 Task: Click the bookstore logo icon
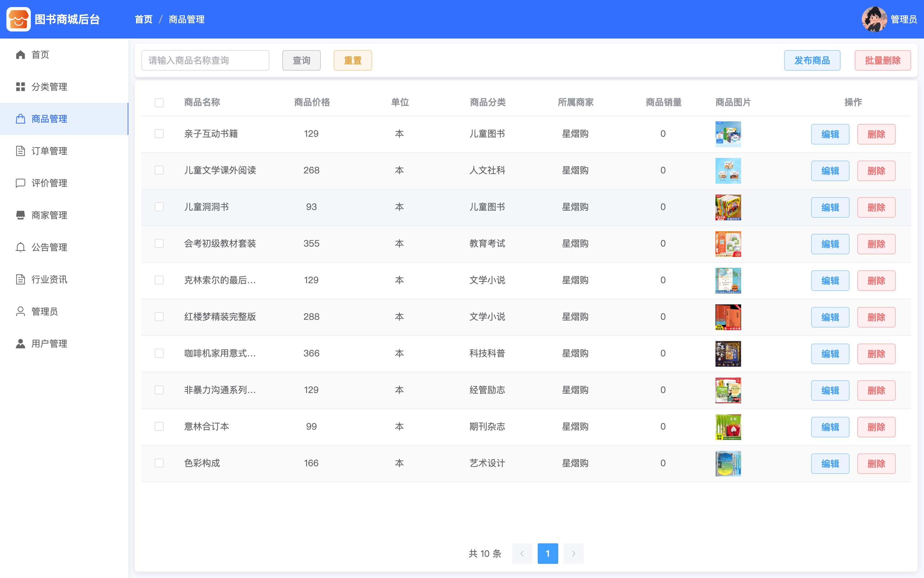click(18, 19)
